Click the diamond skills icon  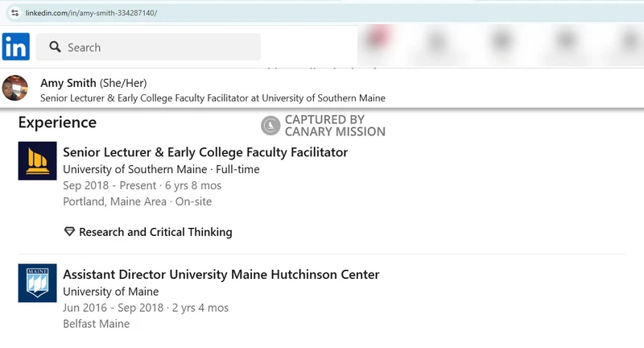pyautogui.click(x=69, y=232)
